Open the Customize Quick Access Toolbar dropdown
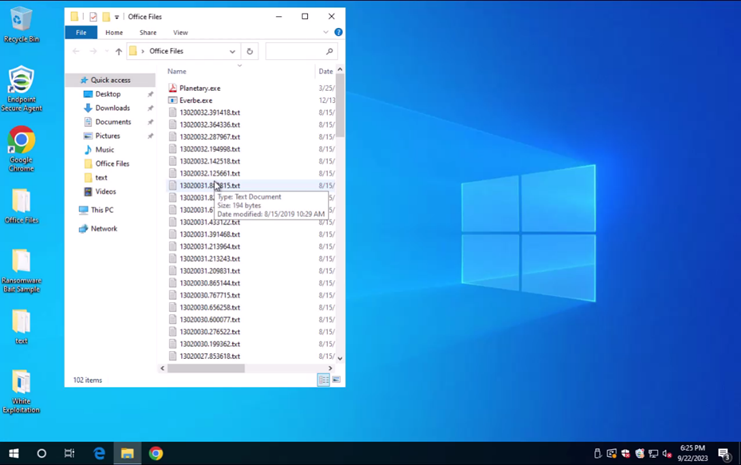 point(117,17)
